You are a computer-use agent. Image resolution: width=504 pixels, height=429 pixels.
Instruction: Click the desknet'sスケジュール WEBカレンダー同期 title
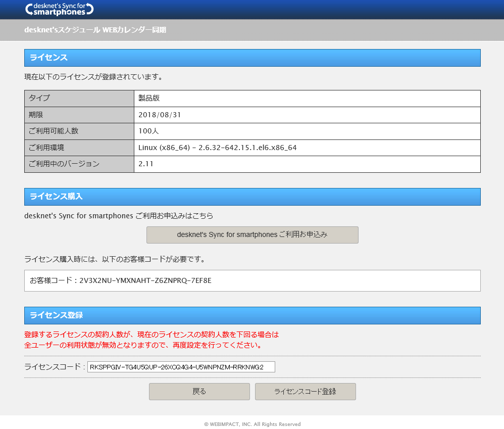point(95,30)
